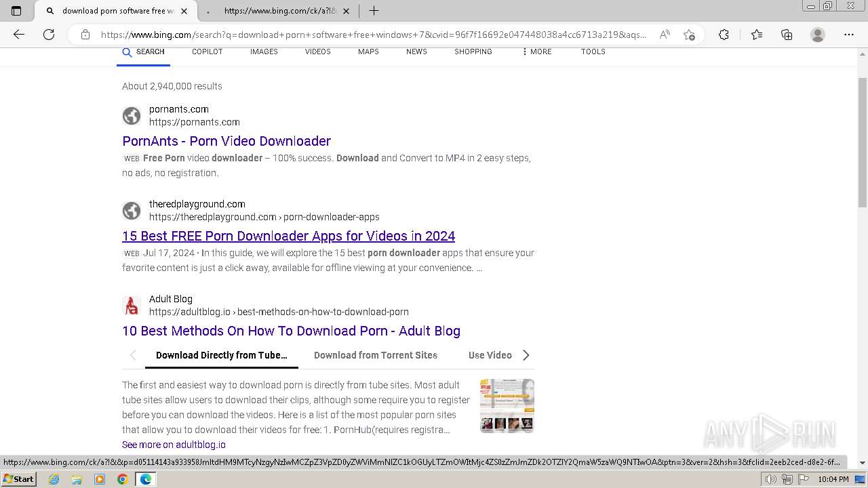Image resolution: width=868 pixels, height=488 pixels.
Task: Click the Adult Blog site favicon
Action: tap(132, 306)
